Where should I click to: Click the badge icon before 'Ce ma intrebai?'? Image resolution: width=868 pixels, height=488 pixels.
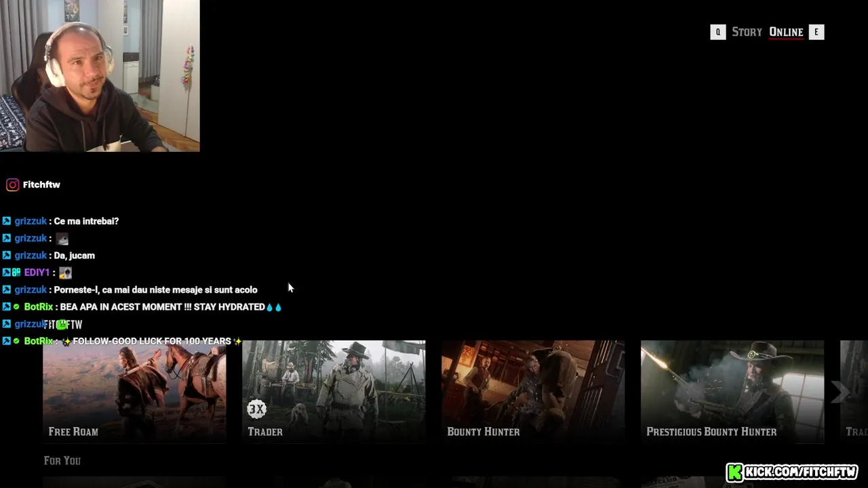click(x=7, y=221)
